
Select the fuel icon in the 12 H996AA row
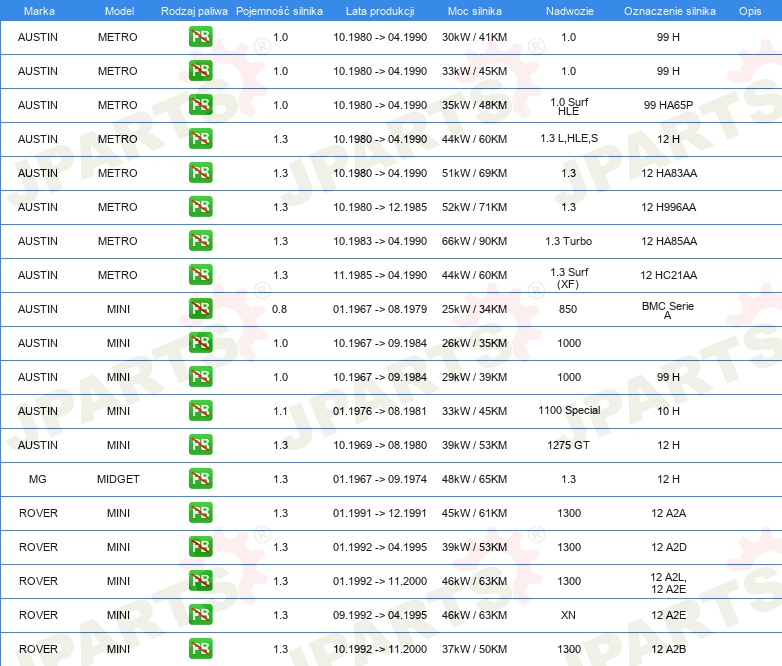(x=200, y=207)
